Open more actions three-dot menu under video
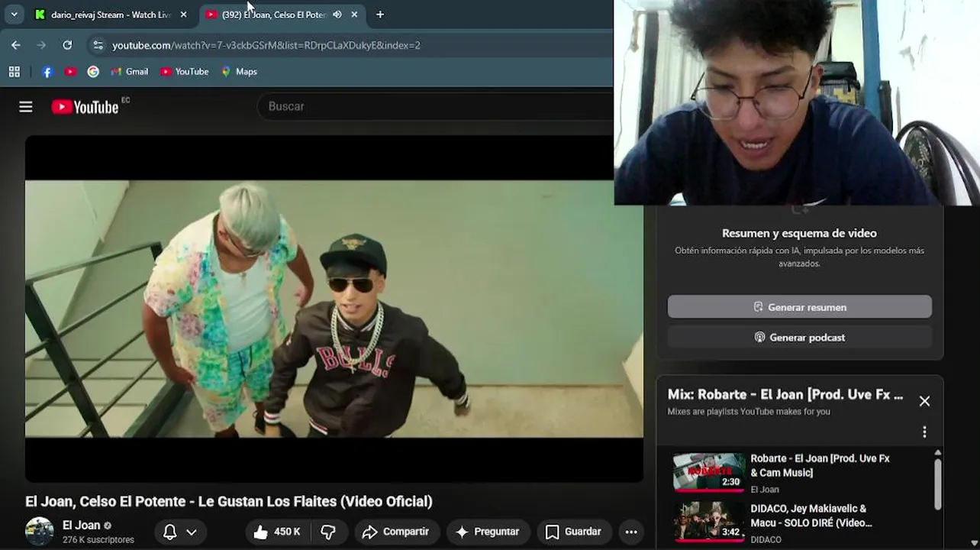Screen dimensions: 980x550 point(631,532)
